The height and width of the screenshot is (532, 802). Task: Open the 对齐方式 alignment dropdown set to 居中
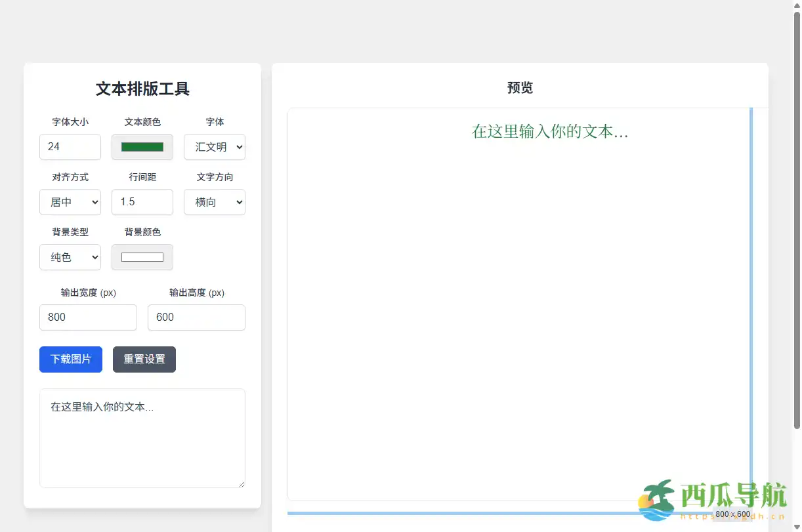tap(70, 202)
